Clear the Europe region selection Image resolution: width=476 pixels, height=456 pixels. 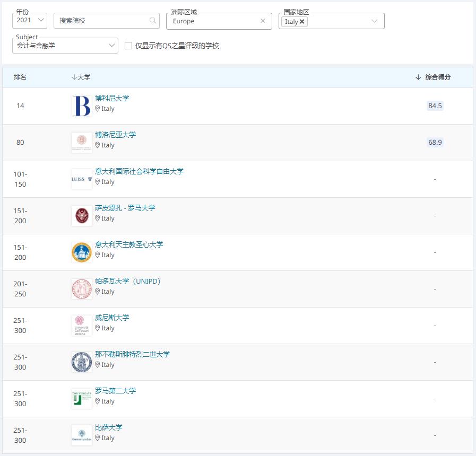click(263, 21)
